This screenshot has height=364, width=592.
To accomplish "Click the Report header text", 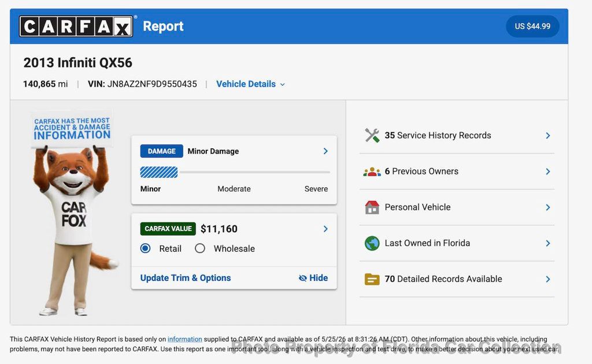I will point(163,27).
